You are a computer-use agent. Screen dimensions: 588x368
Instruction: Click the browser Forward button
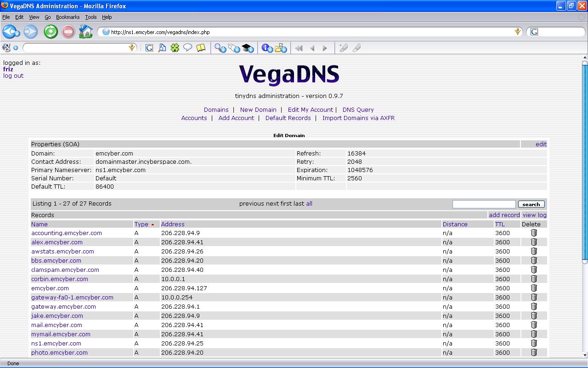(31, 32)
